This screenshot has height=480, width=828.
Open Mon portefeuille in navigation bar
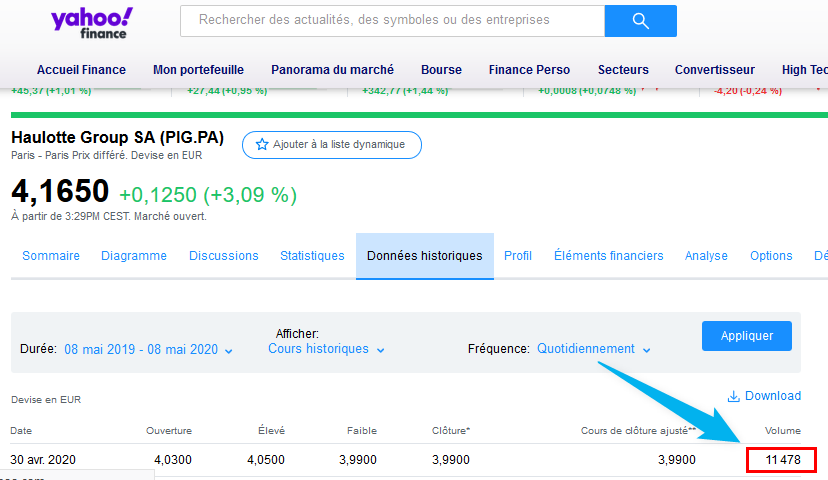coord(198,70)
